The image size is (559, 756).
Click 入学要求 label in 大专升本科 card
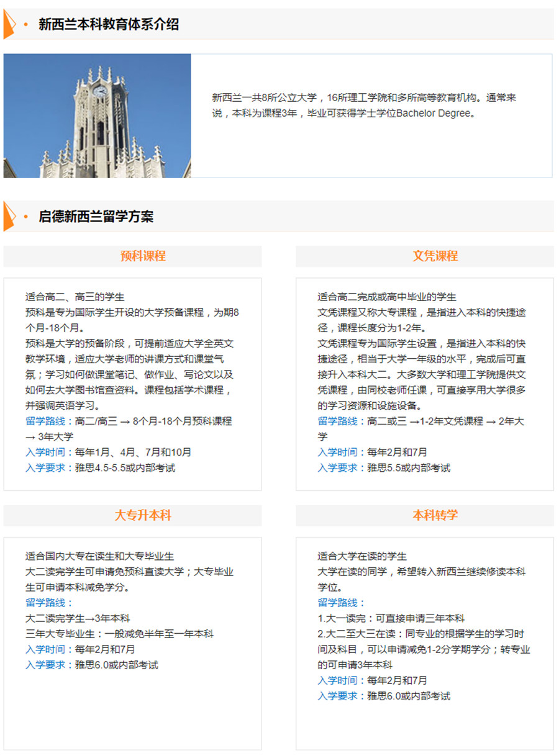47,665
